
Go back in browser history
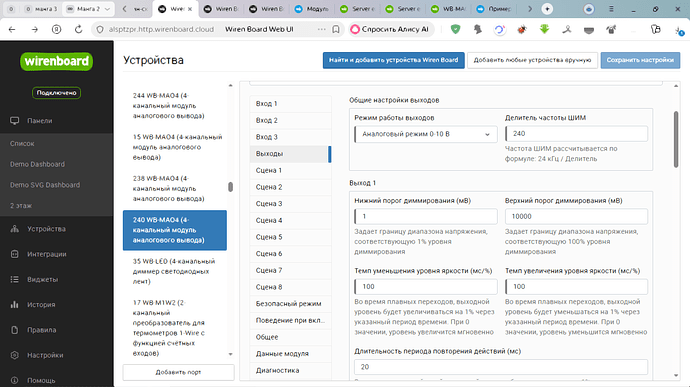click(12, 29)
